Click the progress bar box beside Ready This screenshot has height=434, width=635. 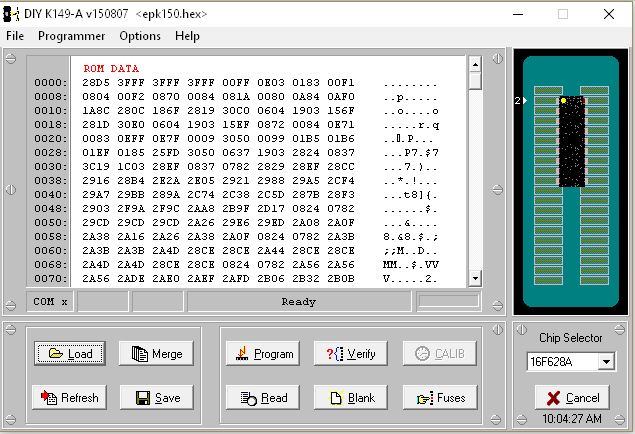(449, 302)
